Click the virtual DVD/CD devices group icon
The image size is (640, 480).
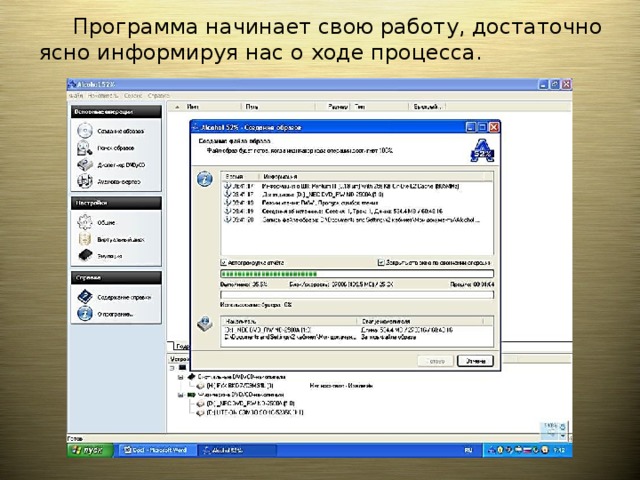pos(191,377)
